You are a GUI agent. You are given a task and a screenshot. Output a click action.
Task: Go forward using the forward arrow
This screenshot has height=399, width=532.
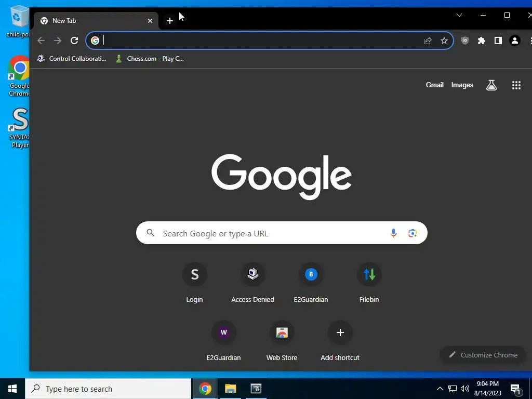[x=58, y=41]
